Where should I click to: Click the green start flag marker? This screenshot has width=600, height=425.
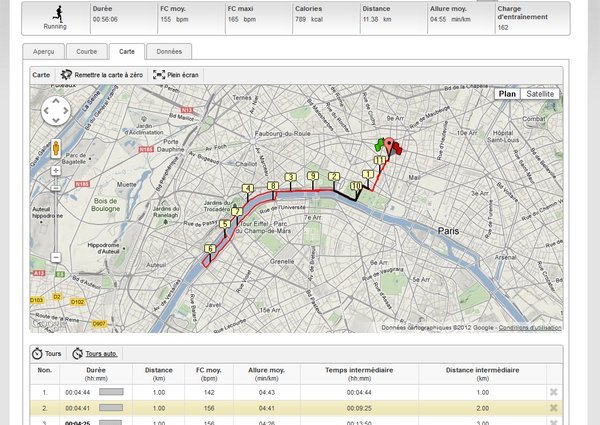[x=379, y=145]
